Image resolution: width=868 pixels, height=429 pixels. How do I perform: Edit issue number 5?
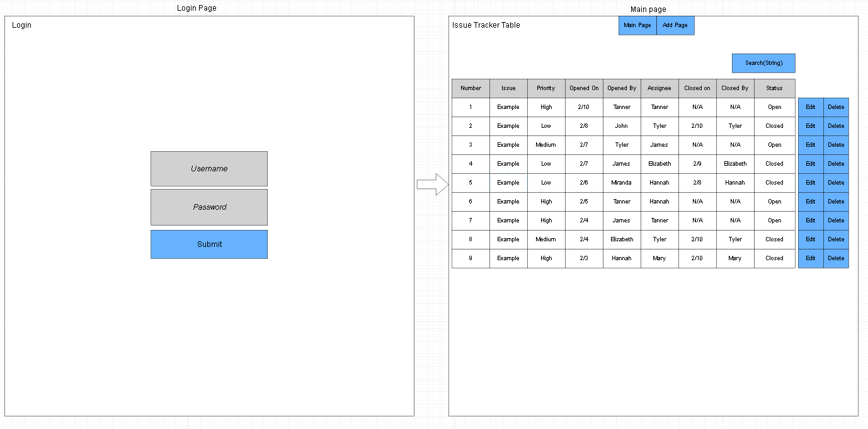pyautogui.click(x=811, y=183)
